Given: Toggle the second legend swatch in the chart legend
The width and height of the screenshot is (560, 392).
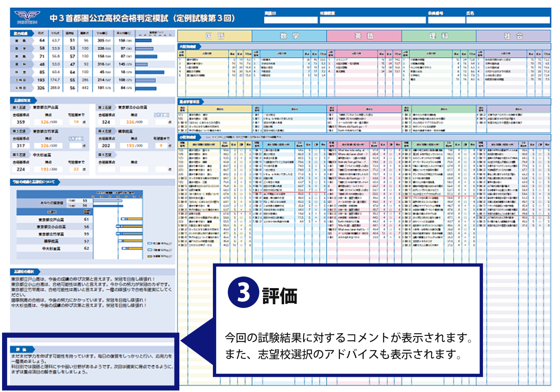Looking at the screenshot, I should (x=150, y=250).
